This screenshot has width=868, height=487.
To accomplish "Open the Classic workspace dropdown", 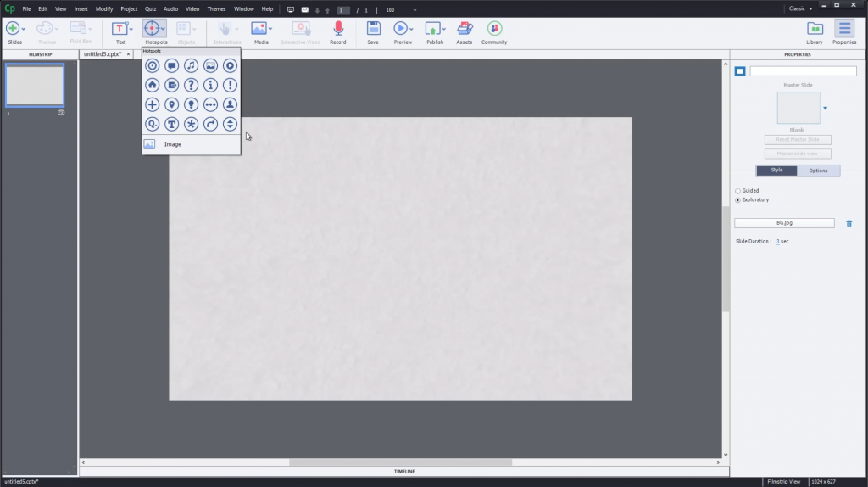I will (800, 8).
